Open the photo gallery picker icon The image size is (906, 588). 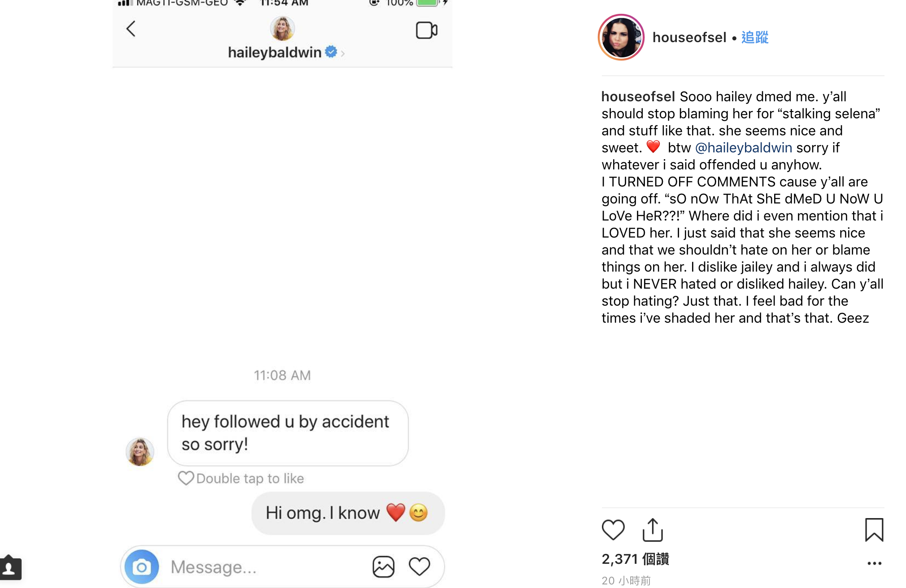click(x=383, y=567)
